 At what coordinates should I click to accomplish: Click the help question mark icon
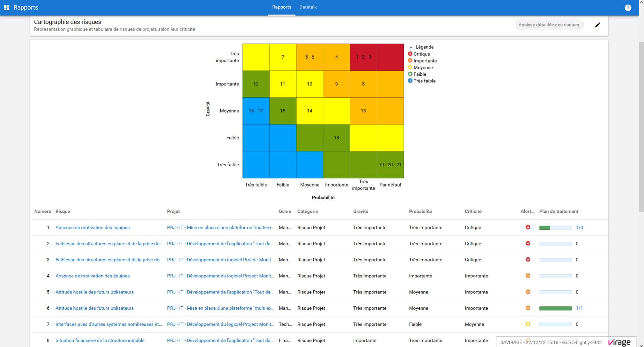pyautogui.click(x=628, y=8)
